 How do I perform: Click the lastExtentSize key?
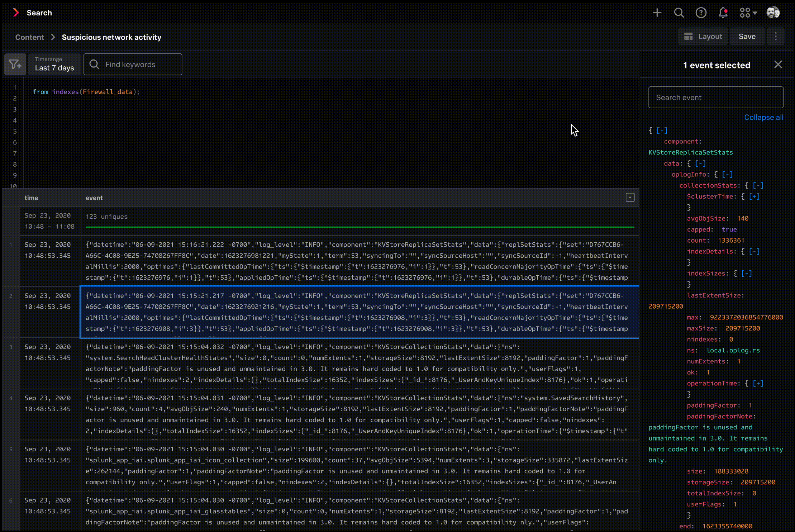(x=714, y=295)
